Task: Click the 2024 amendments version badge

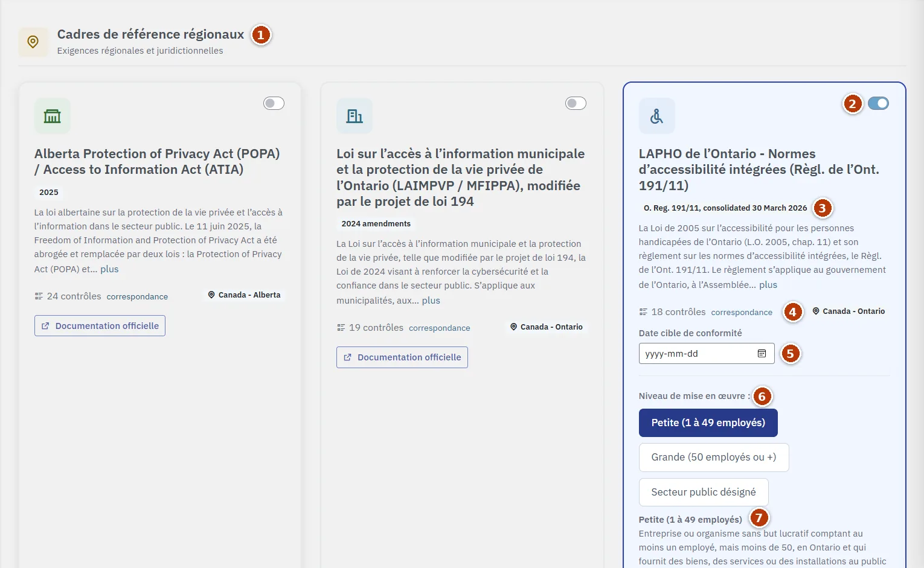Action: 376,224
